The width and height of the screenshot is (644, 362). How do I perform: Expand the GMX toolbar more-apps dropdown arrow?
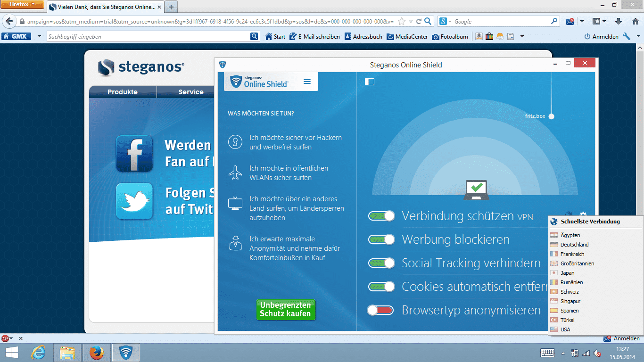point(522,36)
